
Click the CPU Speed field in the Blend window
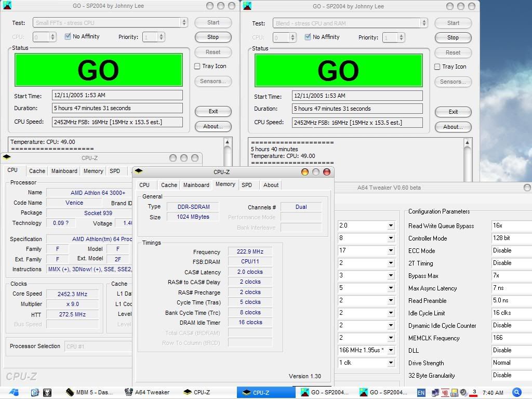click(357, 123)
